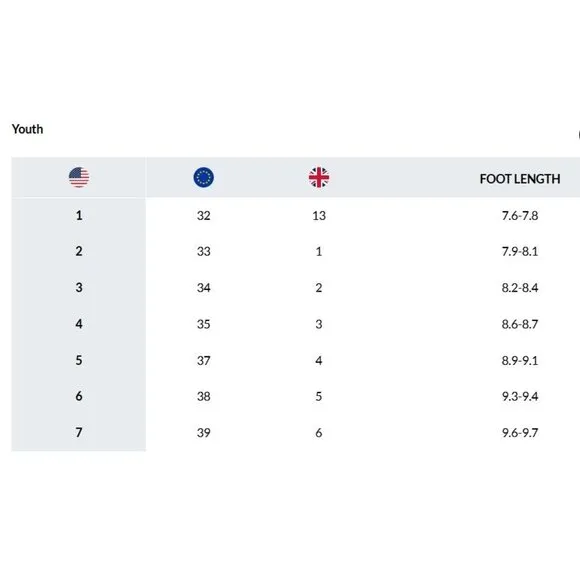Viewport: 580px width, 580px height.
Task: Click foot length 8.2-8.4 value
Action: [x=520, y=288]
